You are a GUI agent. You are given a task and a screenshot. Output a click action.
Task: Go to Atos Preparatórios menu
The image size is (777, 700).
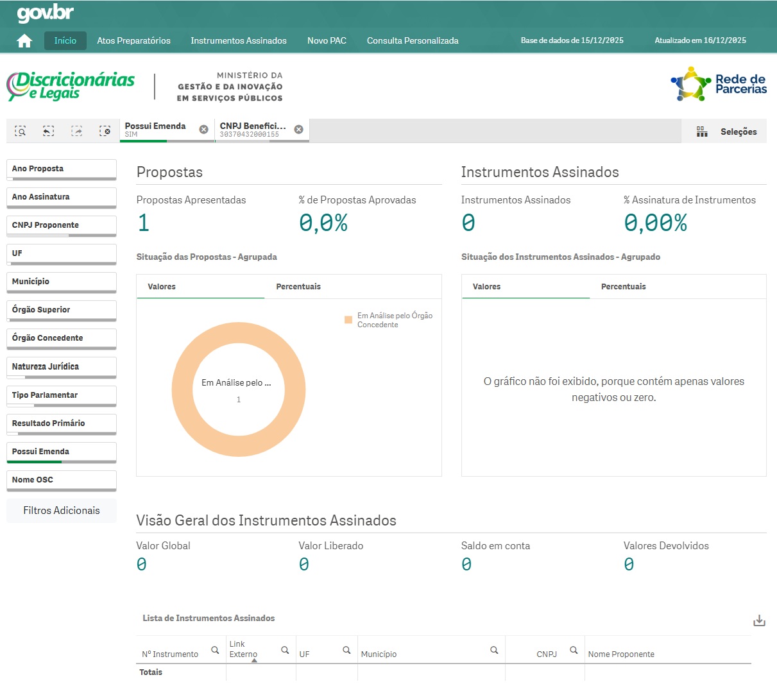tap(133, 40)
